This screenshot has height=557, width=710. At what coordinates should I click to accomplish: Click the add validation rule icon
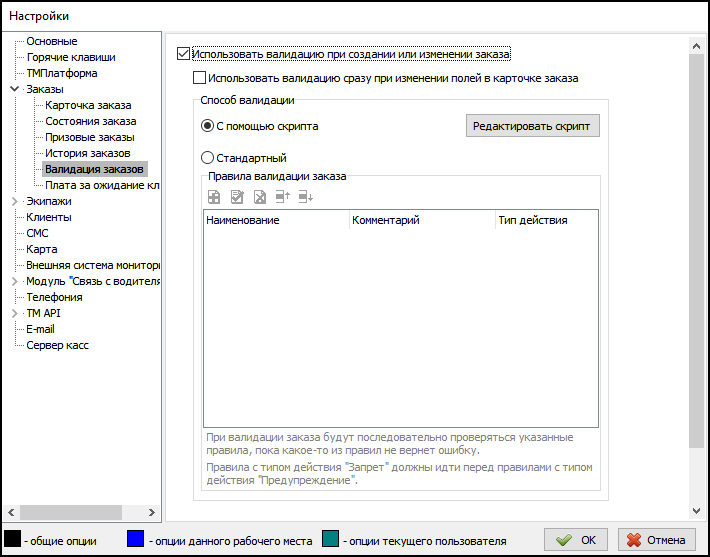click(x=213, y=197)
